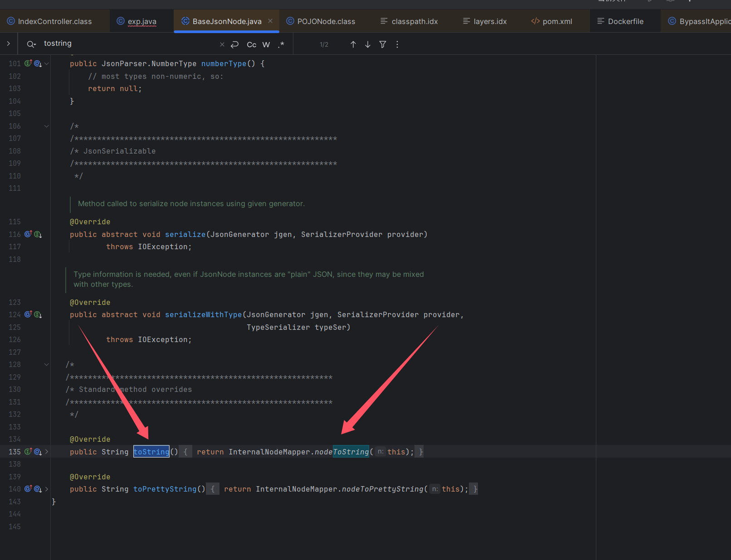Focus the tostring search input field
Screen dimensions: 731x560
pyautogui.click(x=129, y=43)
